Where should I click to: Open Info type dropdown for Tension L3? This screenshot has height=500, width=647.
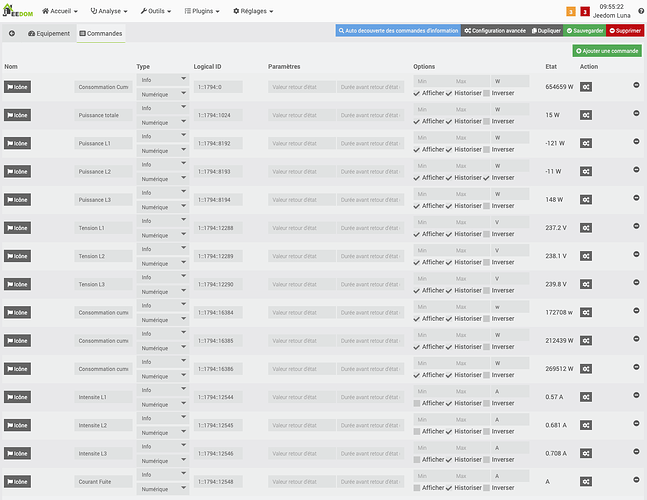pos(163,277)
